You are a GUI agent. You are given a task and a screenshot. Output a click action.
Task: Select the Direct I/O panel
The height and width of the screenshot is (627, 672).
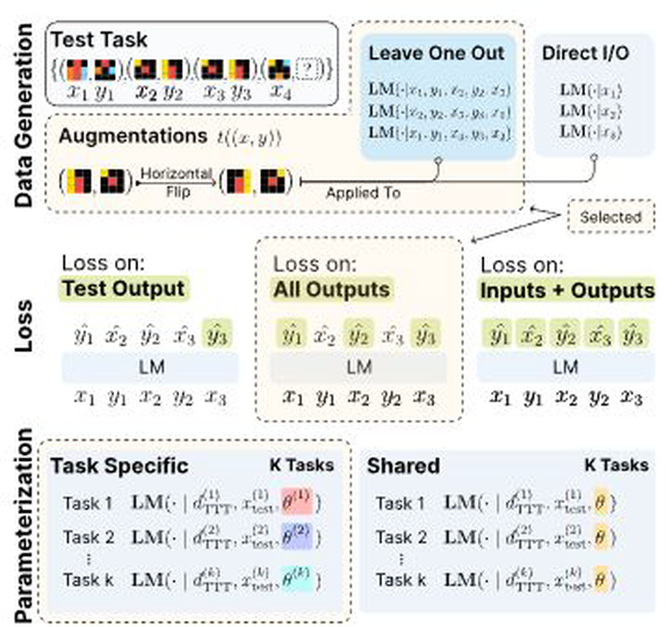coord(594,95)
